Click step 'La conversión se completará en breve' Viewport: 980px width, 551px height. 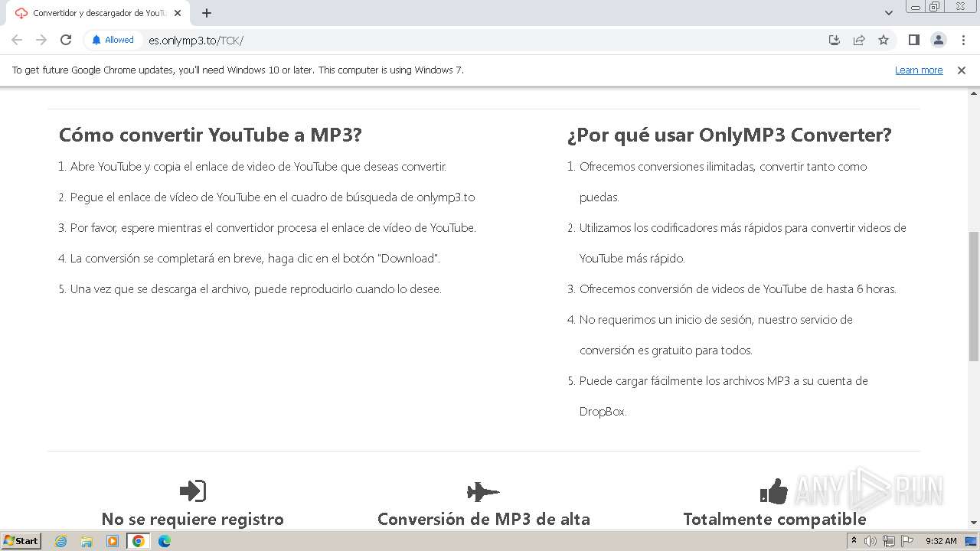pos(255,258)
